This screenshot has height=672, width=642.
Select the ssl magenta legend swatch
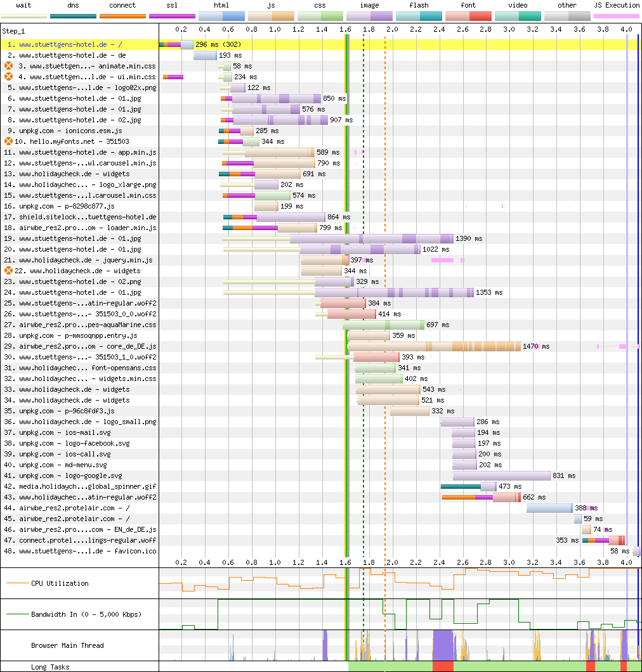point(172,16)
